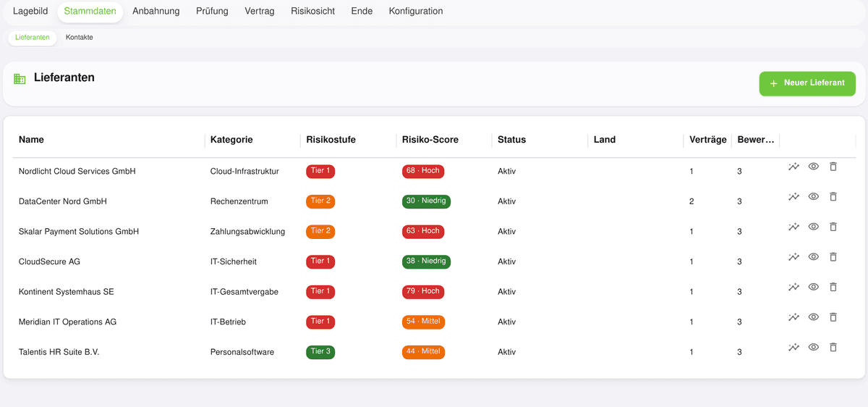Viewport: 868px width, 407px height.
Task: Click the Lieferanten building icon in the header
Action: click(20, 79)
